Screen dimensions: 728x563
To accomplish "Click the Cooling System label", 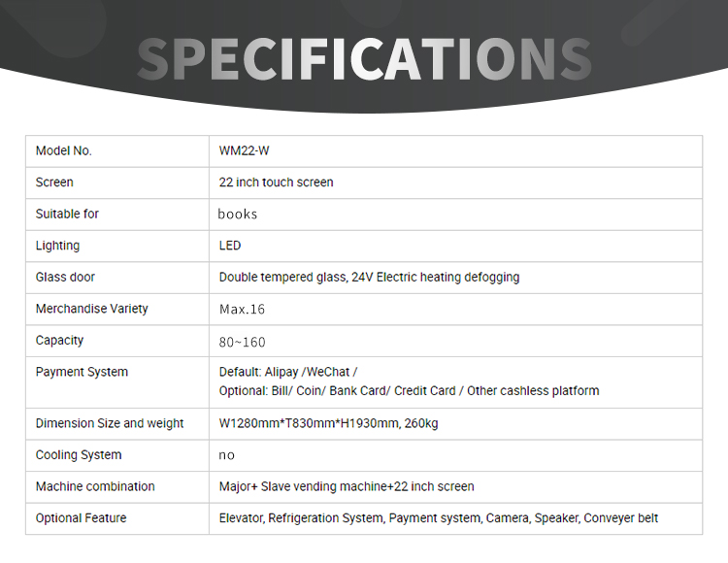I will point(79,455).
